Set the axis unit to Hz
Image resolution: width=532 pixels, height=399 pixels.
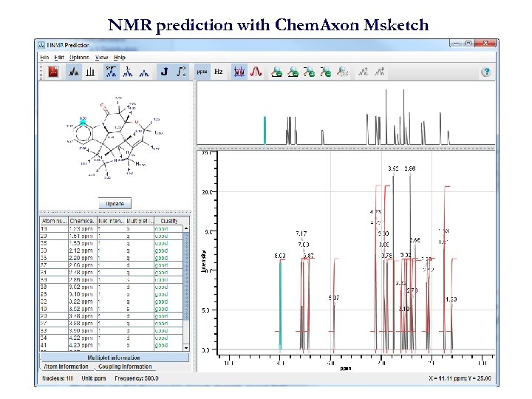[x=219, y=72]
